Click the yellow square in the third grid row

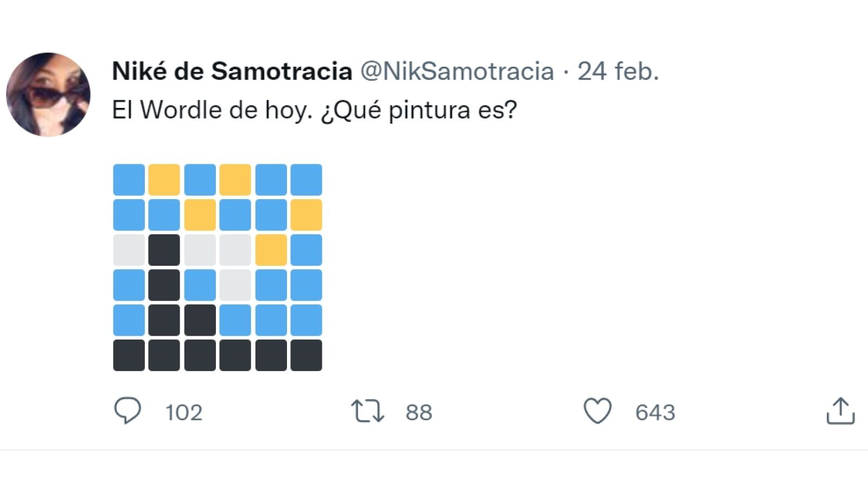point(271,250)
